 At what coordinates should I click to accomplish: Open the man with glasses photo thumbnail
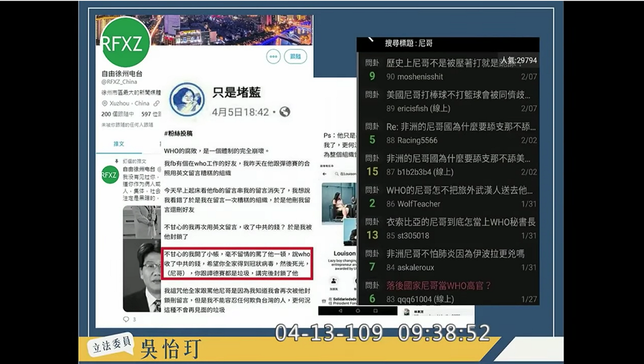click(142, 275)
